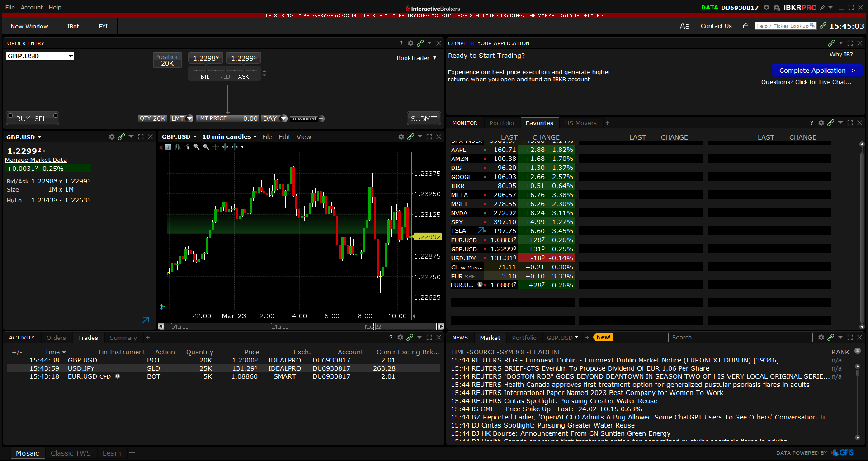Open Why IB? link

tap(841, 55)
